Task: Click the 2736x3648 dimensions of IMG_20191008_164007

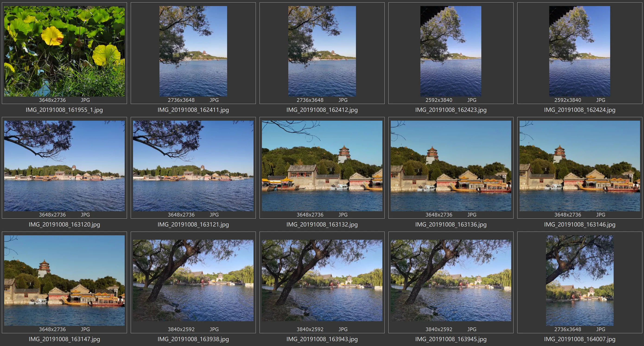Action: tap(568, 330)
